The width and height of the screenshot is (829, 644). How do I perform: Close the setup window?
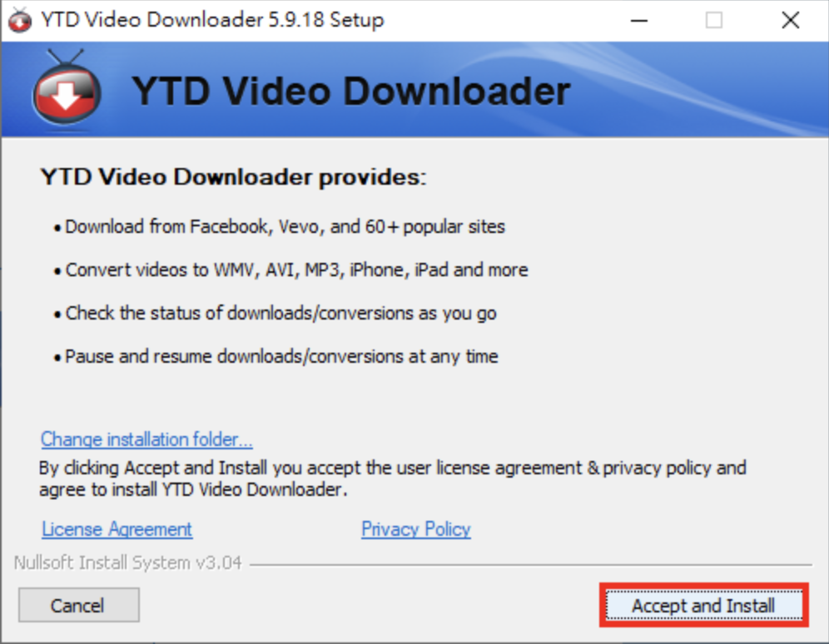pyautogui.click(x=791, y=21)
